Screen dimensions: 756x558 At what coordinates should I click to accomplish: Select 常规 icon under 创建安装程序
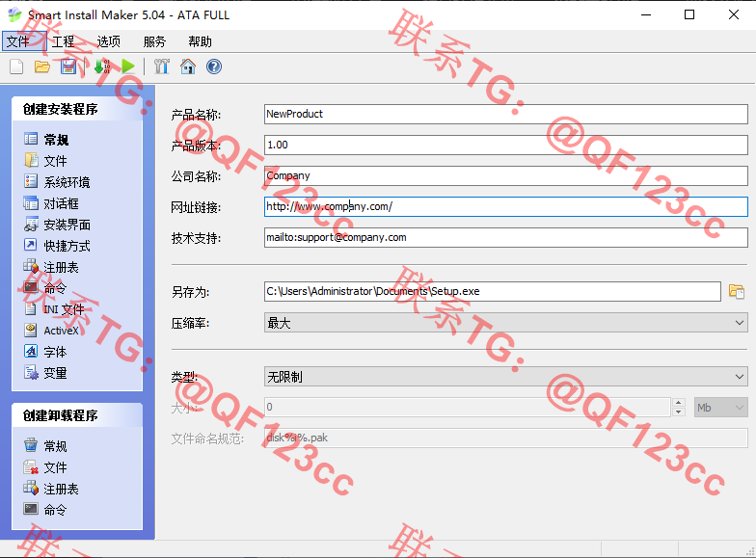click(x=31, y=139)
